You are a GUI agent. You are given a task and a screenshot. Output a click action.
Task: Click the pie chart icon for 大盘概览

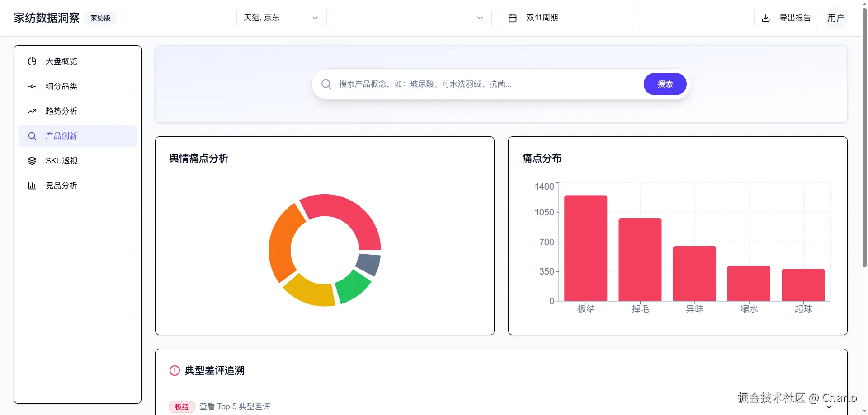[x=32, y=61]
